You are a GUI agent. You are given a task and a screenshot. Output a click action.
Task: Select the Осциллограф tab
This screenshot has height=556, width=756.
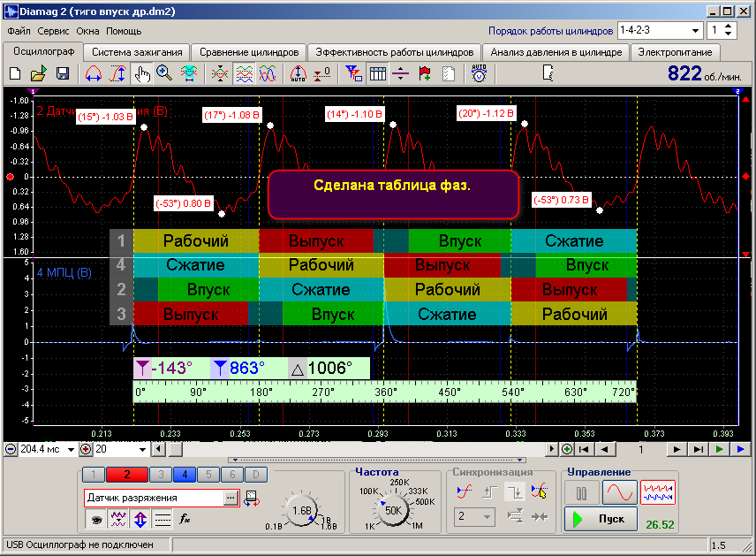(43, 51)
